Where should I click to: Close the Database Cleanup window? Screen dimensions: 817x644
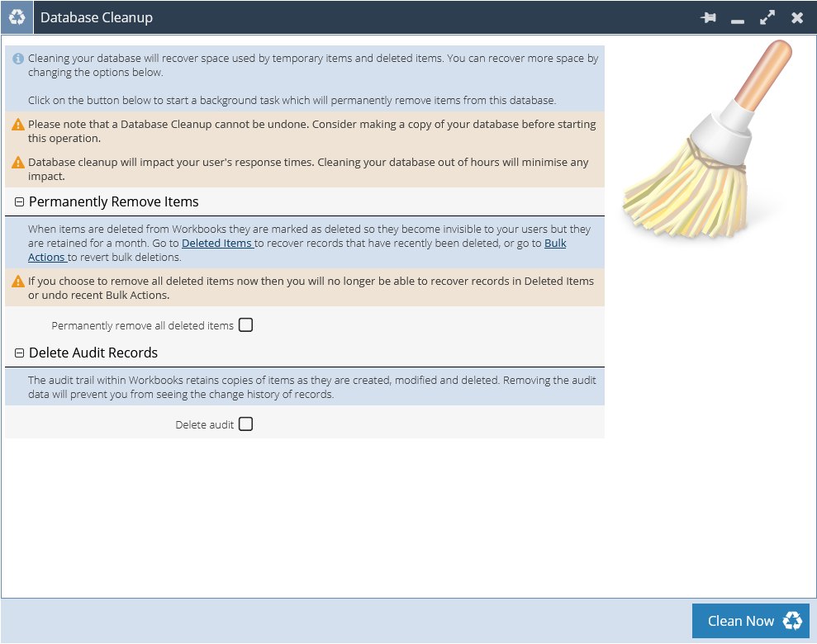[797, 18]
